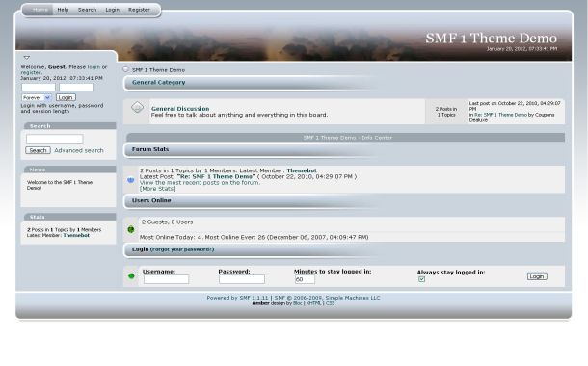Open the More Stats link
The image size is (588, 366).
[x=157, y=189]
